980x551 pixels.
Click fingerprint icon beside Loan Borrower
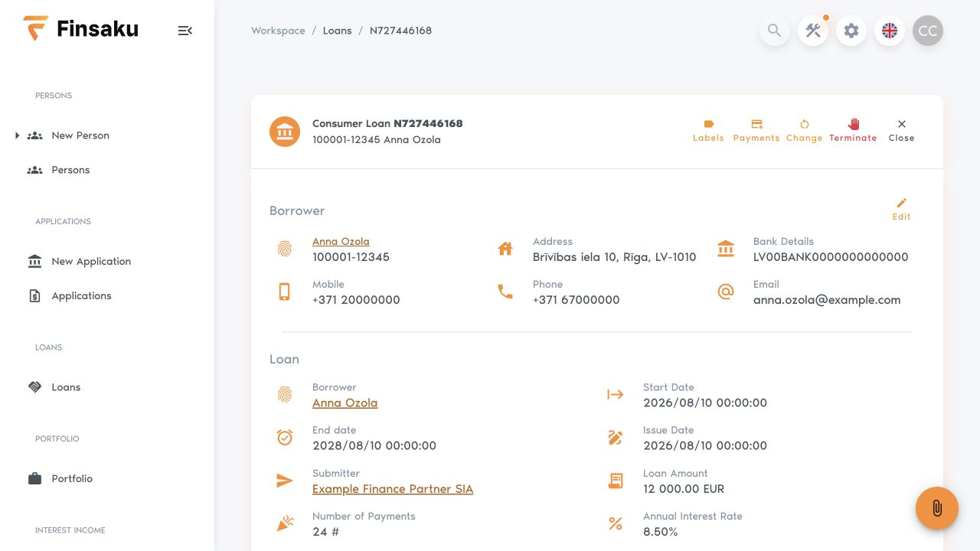click(285, 395)
